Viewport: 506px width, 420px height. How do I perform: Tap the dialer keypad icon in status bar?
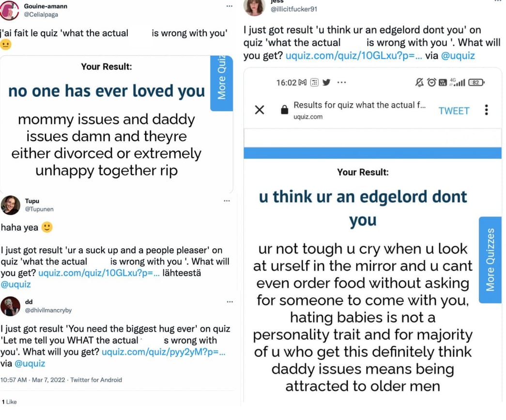coord(315,82)
